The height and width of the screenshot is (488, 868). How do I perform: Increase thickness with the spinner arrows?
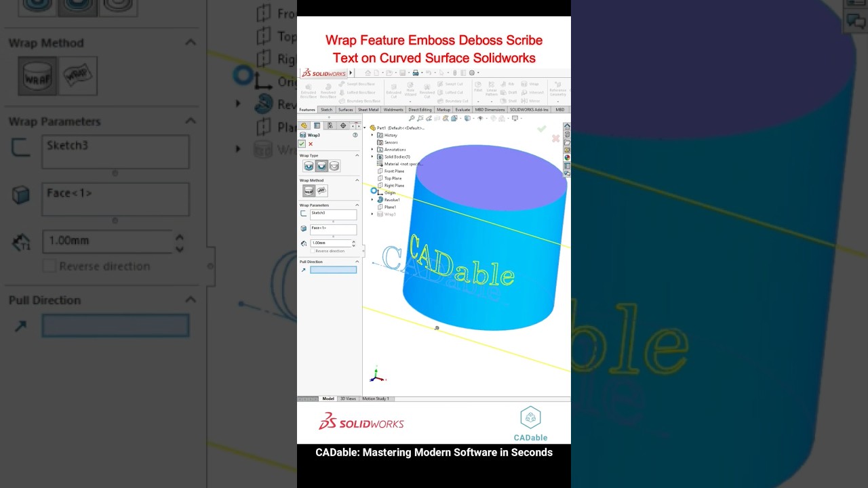(x=353, y=241)
